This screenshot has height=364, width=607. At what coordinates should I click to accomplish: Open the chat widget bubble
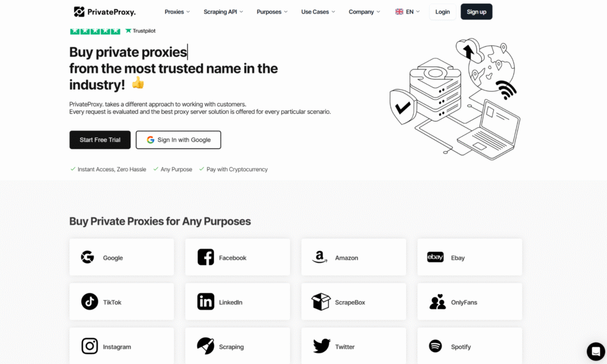(595, 351)
